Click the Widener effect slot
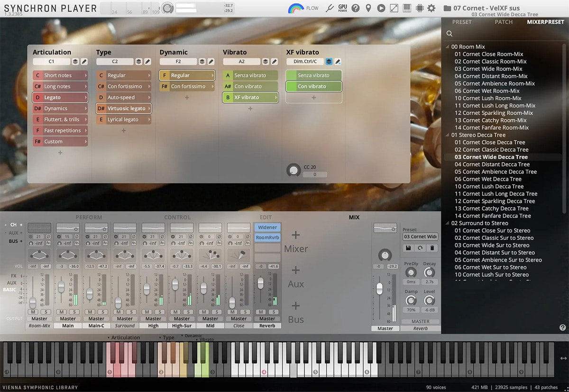Image resolution: width=569 pixels, height=392 pixels. (267, 228)
